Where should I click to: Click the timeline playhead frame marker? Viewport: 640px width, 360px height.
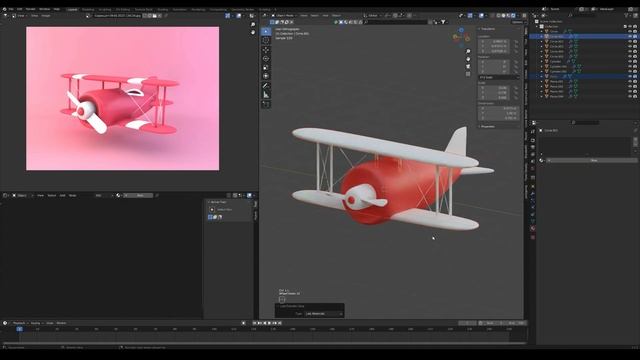(x=19, y=329)
